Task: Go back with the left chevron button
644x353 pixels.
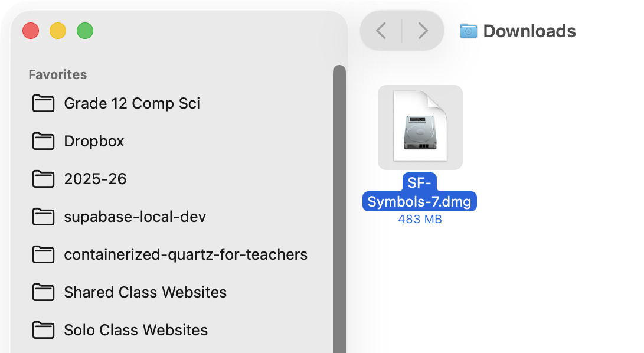Action: [x=381, y=31]
